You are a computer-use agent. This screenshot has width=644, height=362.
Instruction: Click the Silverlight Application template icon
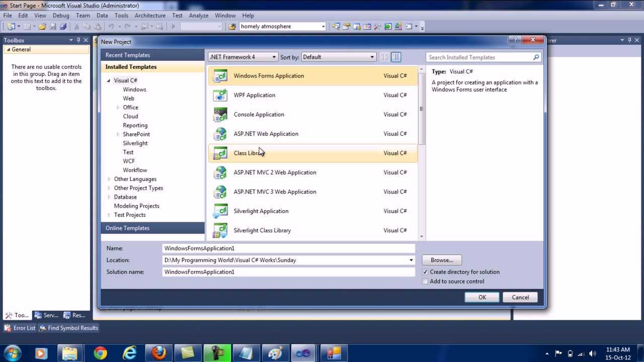220,211
